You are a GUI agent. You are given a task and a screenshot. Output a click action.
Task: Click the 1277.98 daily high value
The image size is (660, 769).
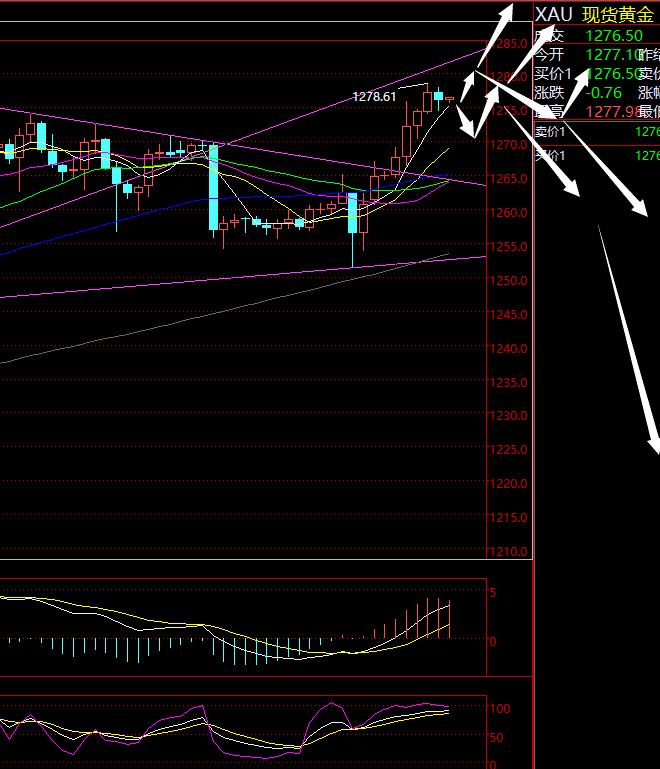point(614,112)
